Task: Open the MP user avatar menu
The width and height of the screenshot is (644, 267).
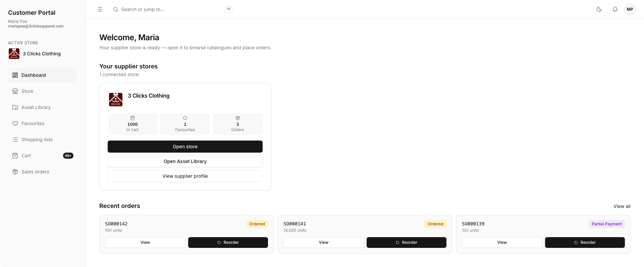Action: (x=630, y=9)
